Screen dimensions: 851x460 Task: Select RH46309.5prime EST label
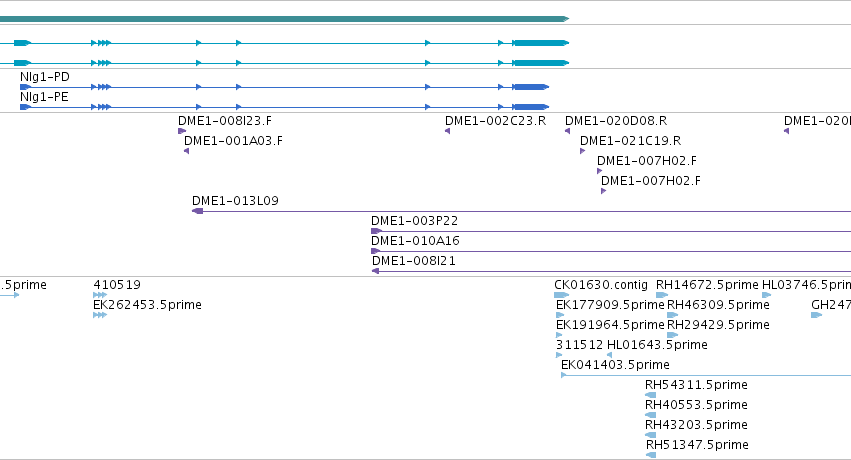[718, 305]
